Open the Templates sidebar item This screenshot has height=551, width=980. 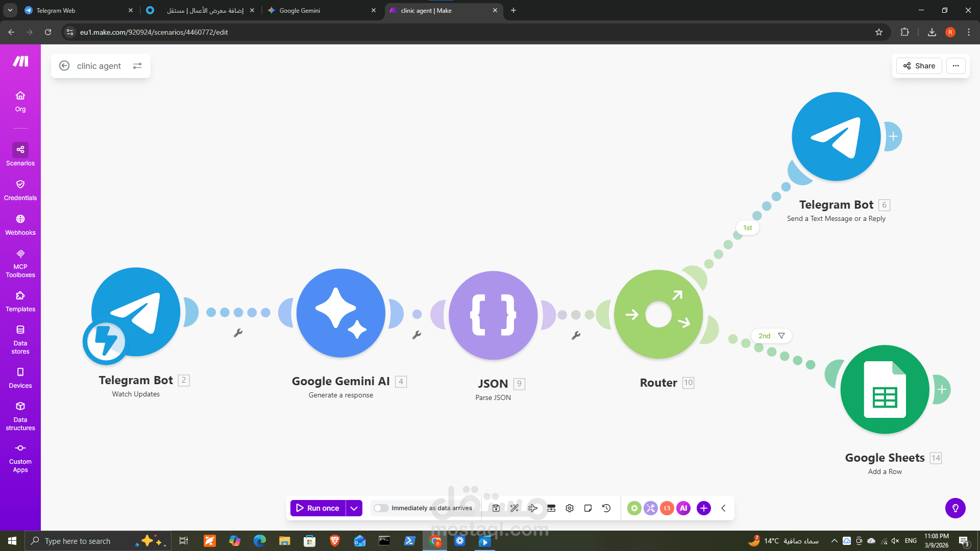[20, 302]
